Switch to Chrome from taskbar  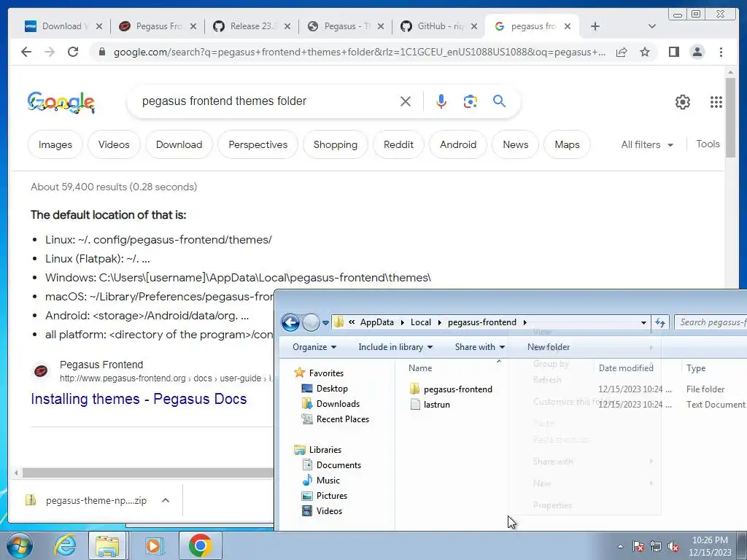200,545
